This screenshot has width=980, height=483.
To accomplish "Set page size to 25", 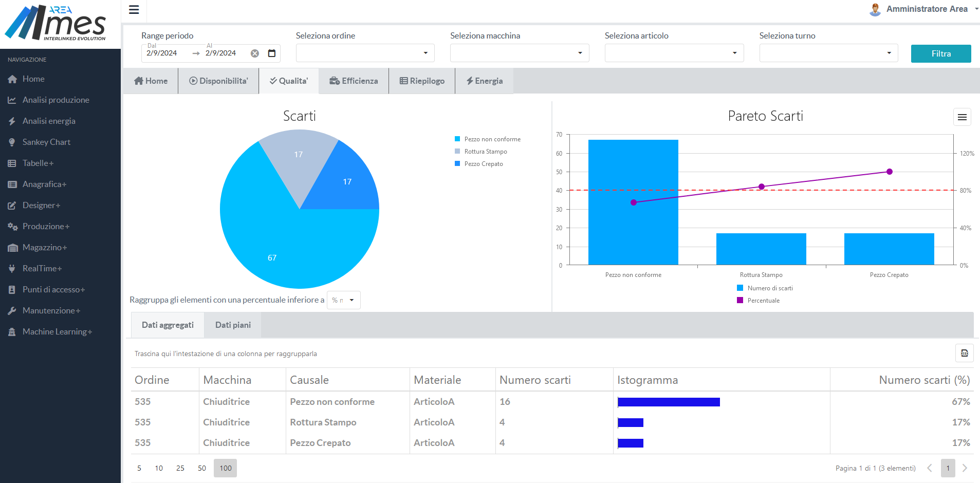I will click(x=180, y=468).
